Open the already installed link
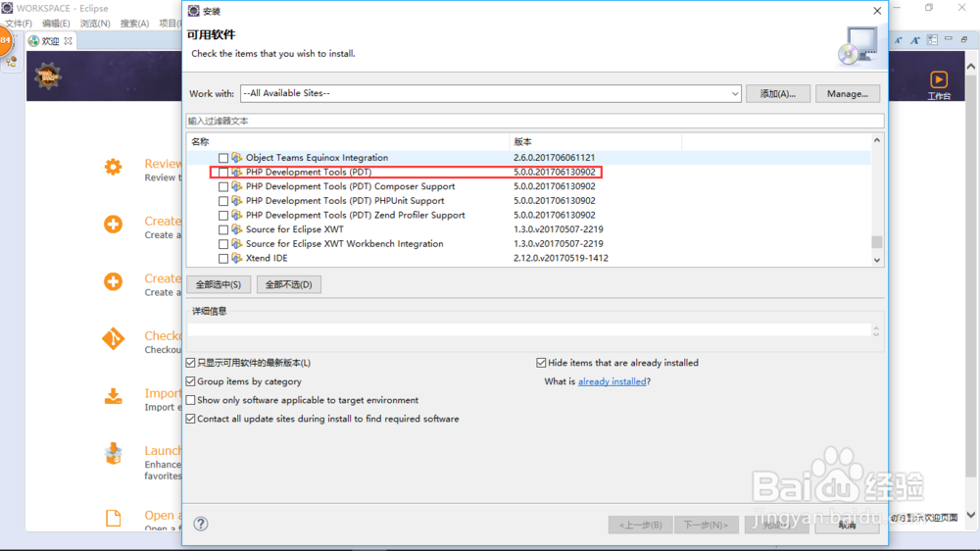This screenshot has height=551, width=980. coord(612,381)
